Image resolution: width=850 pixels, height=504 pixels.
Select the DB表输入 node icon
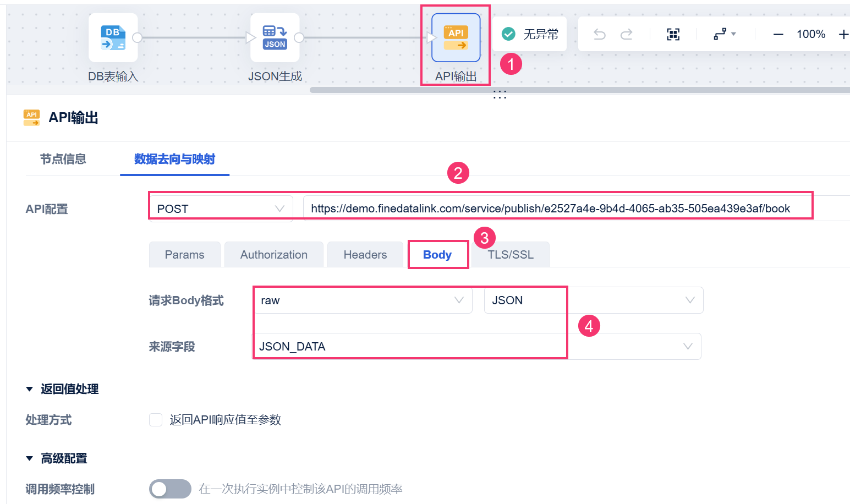(113, 37)
